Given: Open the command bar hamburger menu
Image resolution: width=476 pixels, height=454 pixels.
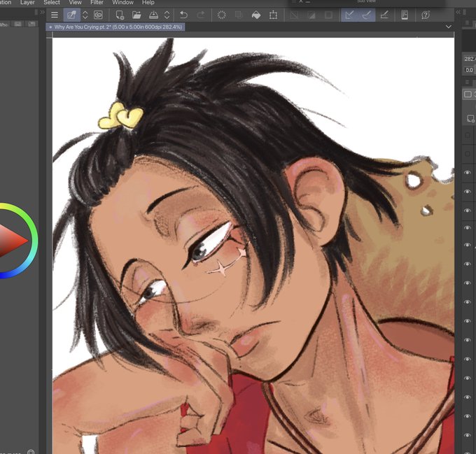Looking at the screenshot, I should click(55, 15).
